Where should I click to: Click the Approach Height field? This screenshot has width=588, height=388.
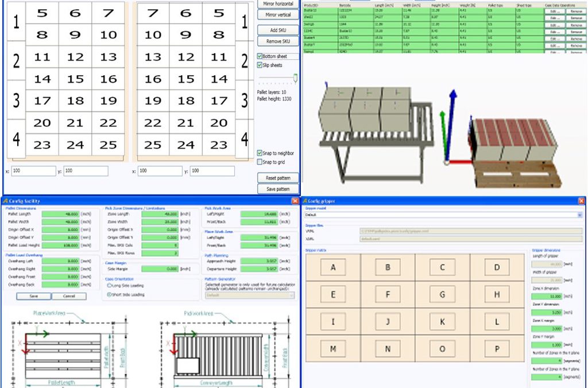(x=259, y=261)
